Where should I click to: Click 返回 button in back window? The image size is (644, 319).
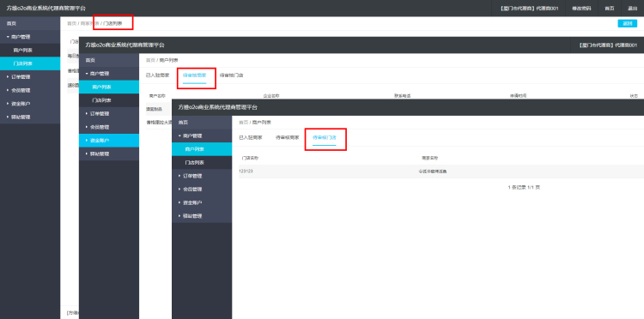[627, 23]
